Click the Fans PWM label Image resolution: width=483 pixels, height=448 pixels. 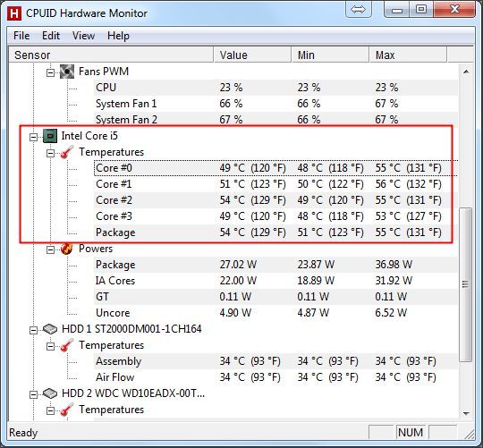[104, 72]
